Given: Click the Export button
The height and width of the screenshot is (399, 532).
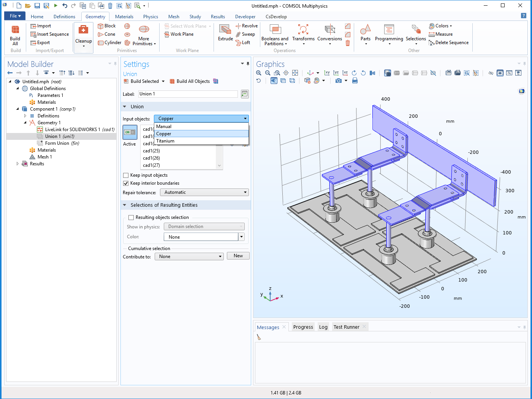Looking at the screenshot, I should [40, 43].
